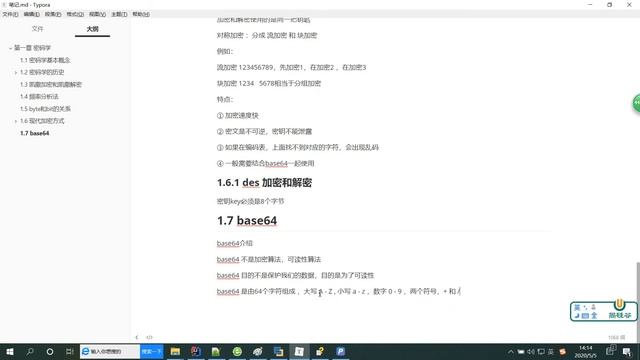Click the blue 搜索一下 button
The width and height of the screenshot is (640, 360).
[x=152, y=351]
